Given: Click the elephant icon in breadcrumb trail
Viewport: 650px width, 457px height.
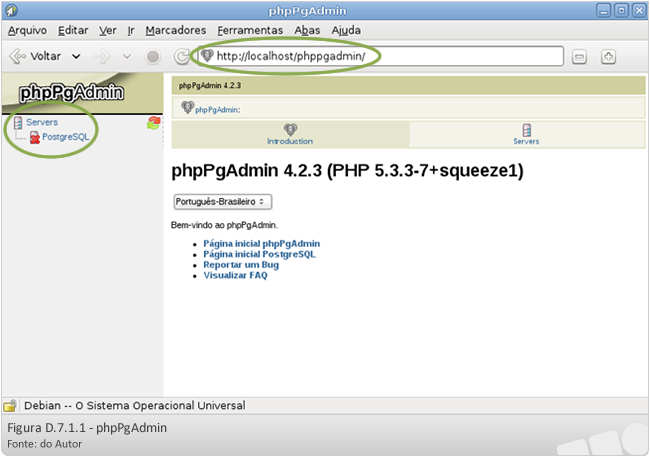Looking at the screenshot, I should 187,107.
